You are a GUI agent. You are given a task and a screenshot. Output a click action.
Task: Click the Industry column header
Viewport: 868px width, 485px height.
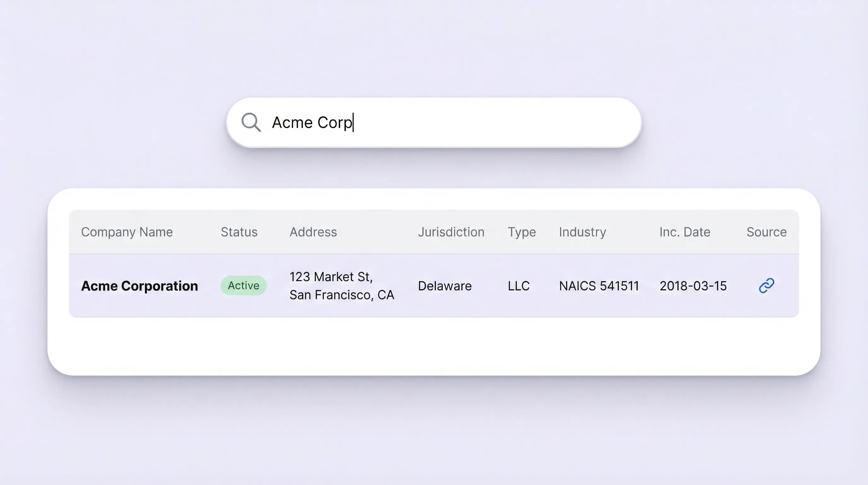(x=582, y=232)
